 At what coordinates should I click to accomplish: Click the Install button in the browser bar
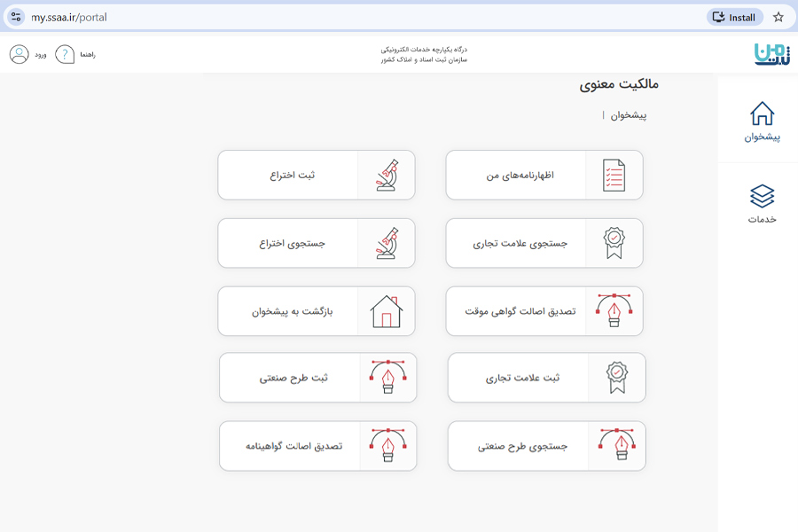coord(733,16)
